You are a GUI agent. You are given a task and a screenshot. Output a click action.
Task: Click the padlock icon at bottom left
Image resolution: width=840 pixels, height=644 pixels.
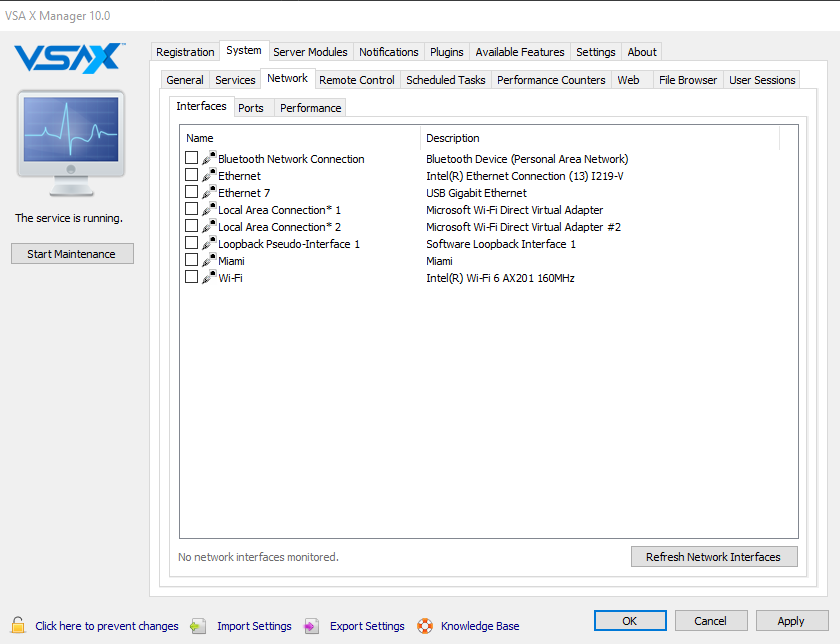coord(18,625)
